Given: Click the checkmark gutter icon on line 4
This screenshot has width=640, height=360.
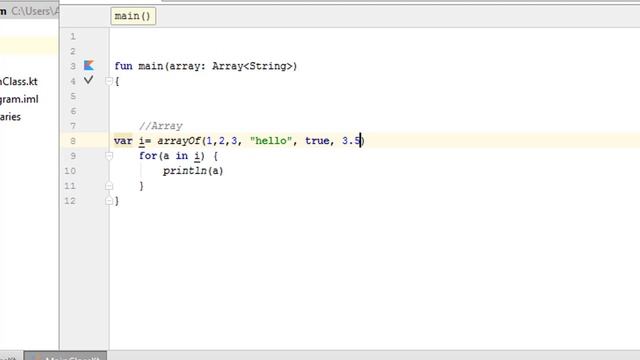Looking at the screenshot, I should point(89,80).
